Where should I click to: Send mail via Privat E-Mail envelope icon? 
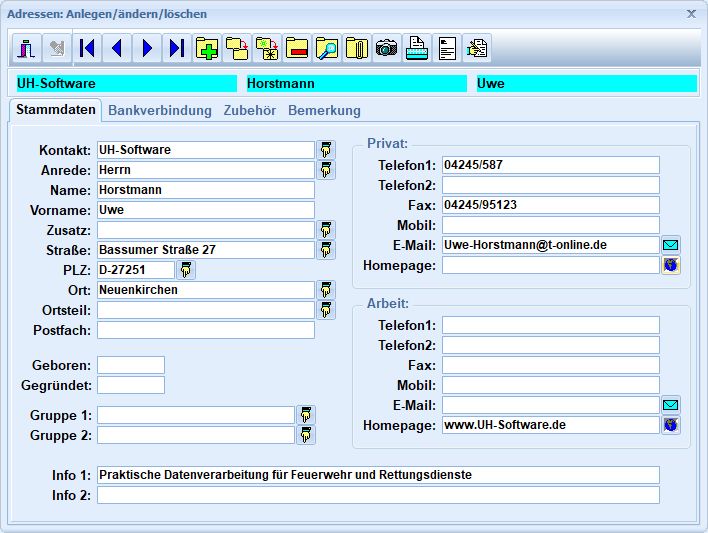671,245
